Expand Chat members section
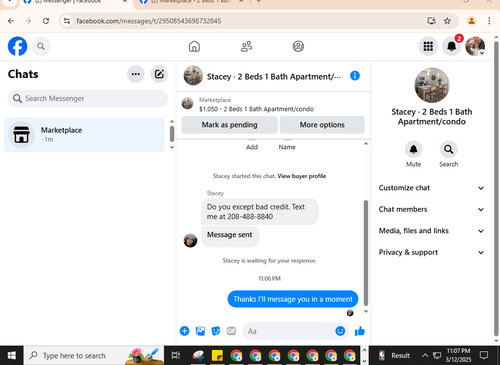 click(431, 209)
